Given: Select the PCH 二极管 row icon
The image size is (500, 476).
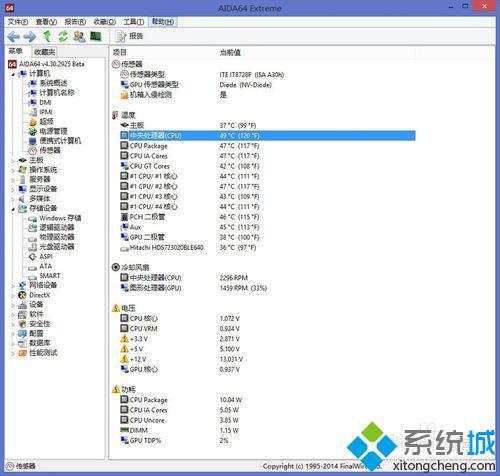Looking at the screenshot, I should (x=124, y=217).
